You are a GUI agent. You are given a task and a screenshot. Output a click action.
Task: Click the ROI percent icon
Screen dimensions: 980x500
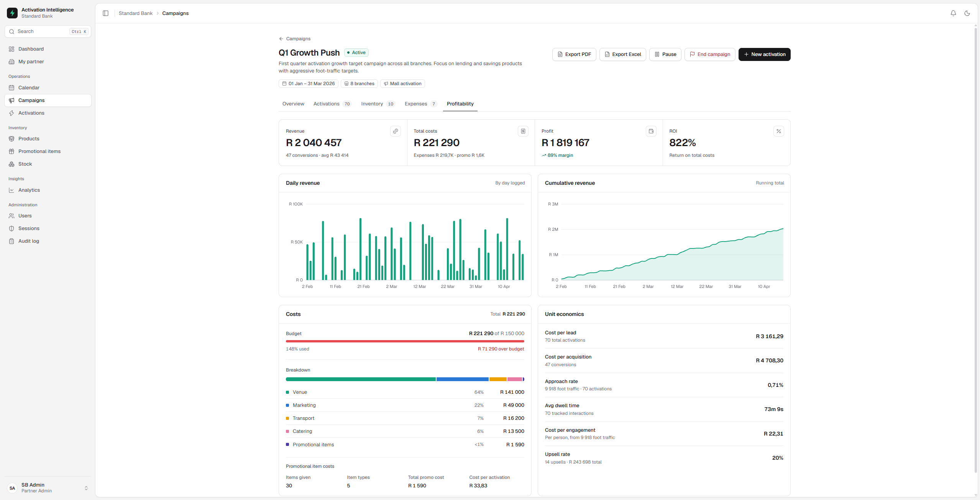tap(779, 131)
